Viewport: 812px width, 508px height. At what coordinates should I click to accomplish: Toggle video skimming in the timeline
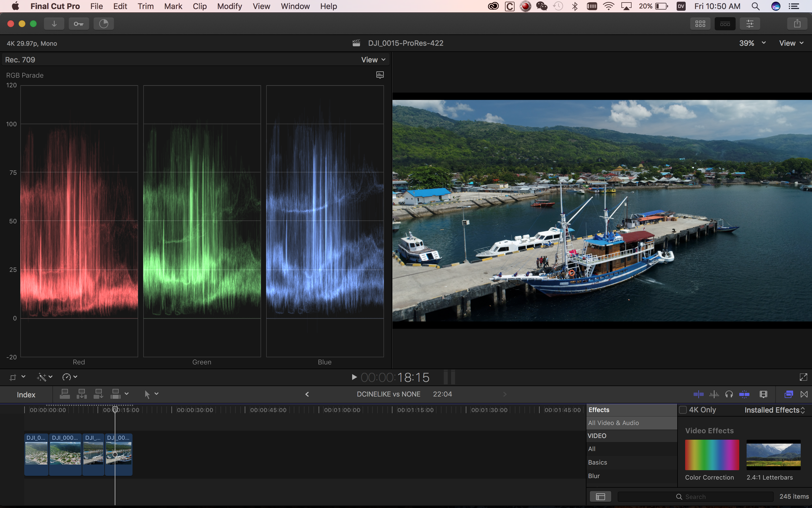(698, 394)
